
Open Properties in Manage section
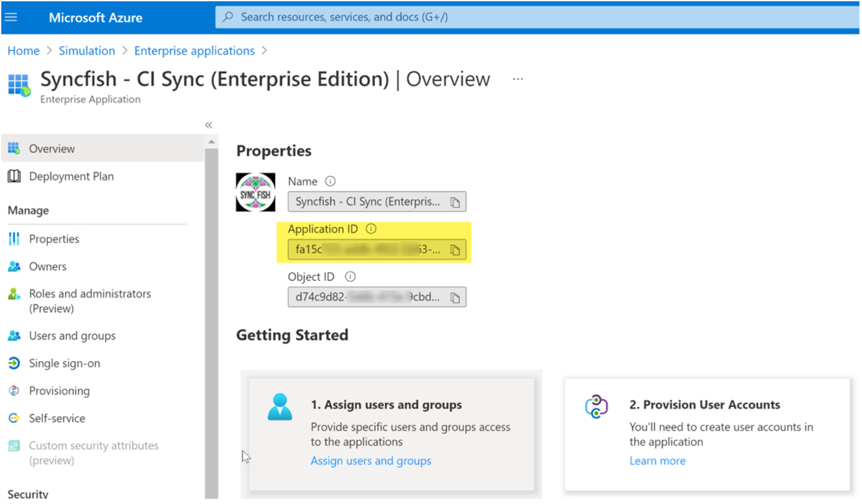point(54,239)
